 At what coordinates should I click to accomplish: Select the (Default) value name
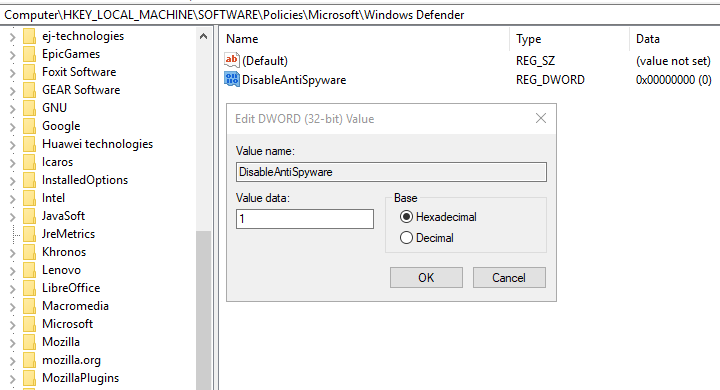click(265, 61)
